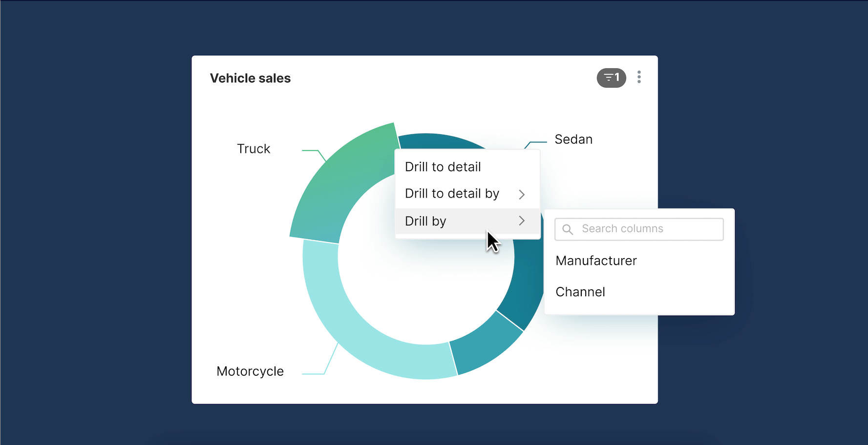Click the Sedan chart label

tap(573, 140)
